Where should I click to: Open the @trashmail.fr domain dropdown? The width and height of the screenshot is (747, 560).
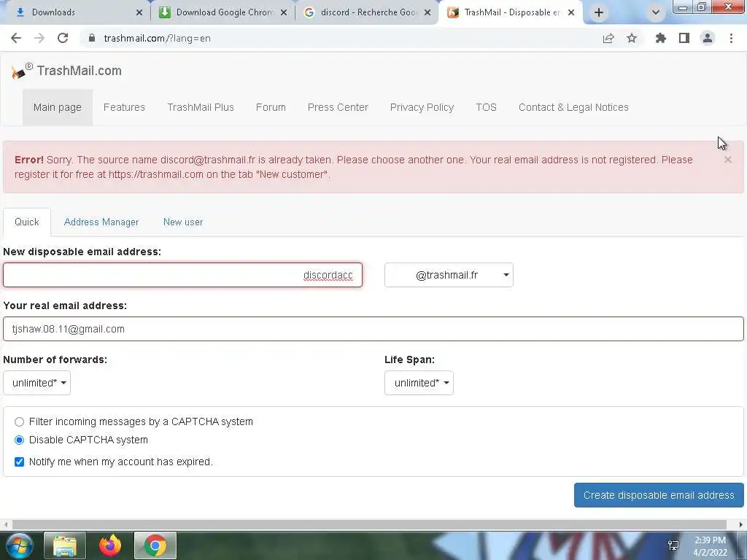[449, 275]
